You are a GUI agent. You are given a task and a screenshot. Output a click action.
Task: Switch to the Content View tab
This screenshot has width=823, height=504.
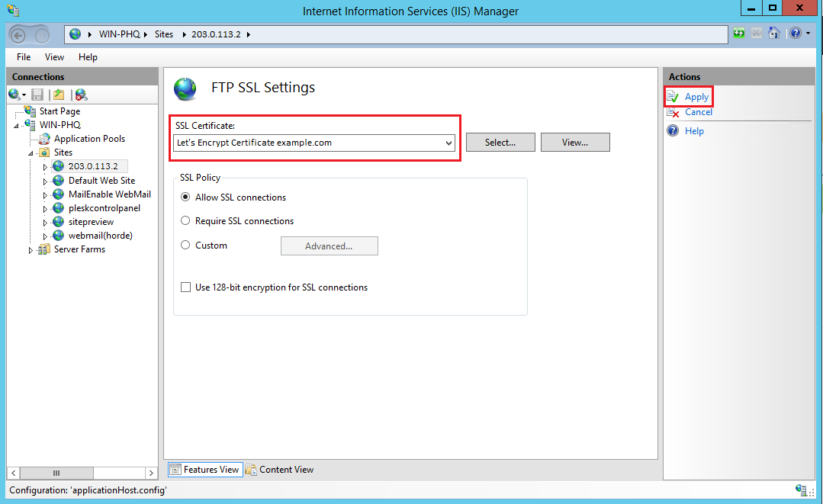point(279,470)
